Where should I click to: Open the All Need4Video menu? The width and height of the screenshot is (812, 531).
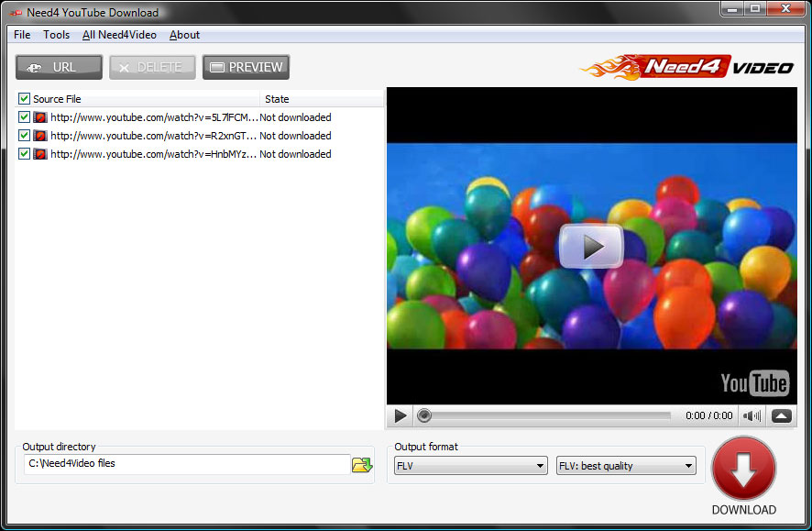(119, 35)
